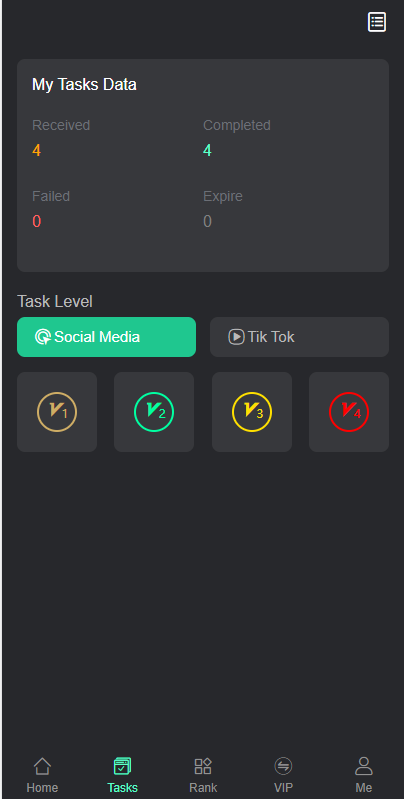Click the My Tasks Data heading
Image resolution: width=404 pixels, height=799 pixels.
coord(84,85)
